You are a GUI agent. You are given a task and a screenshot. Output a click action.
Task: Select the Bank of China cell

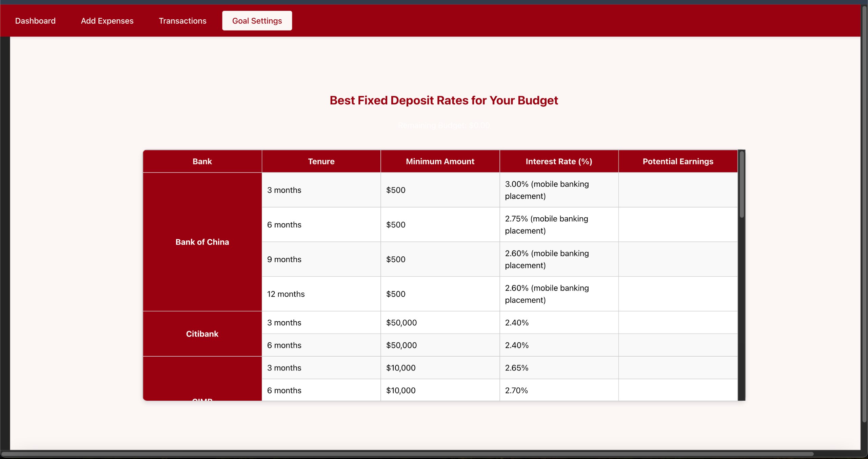point(202,242)
